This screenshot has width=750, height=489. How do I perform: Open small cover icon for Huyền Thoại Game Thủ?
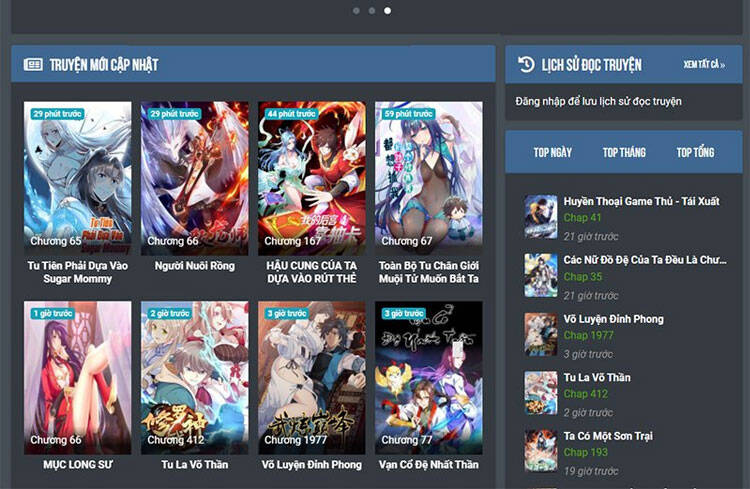[541, 216]
